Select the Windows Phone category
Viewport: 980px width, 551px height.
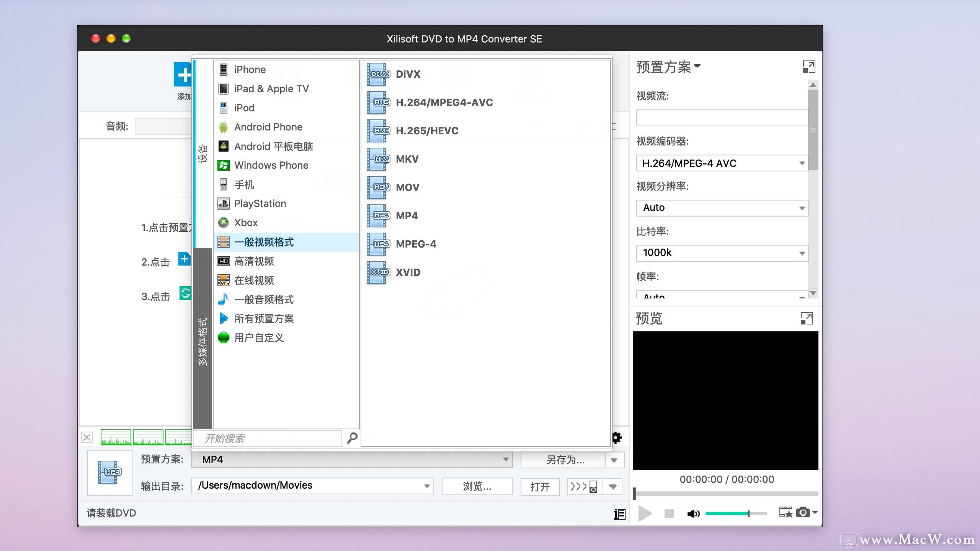(x=286, y=165)
